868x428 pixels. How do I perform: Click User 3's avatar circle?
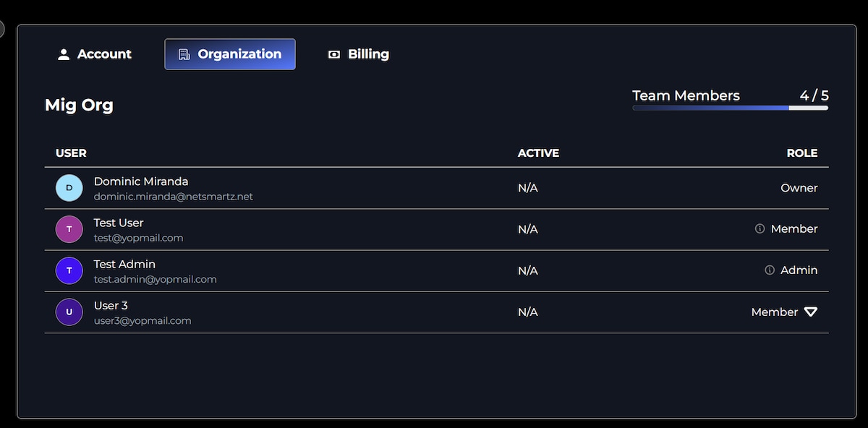(69, 312)
